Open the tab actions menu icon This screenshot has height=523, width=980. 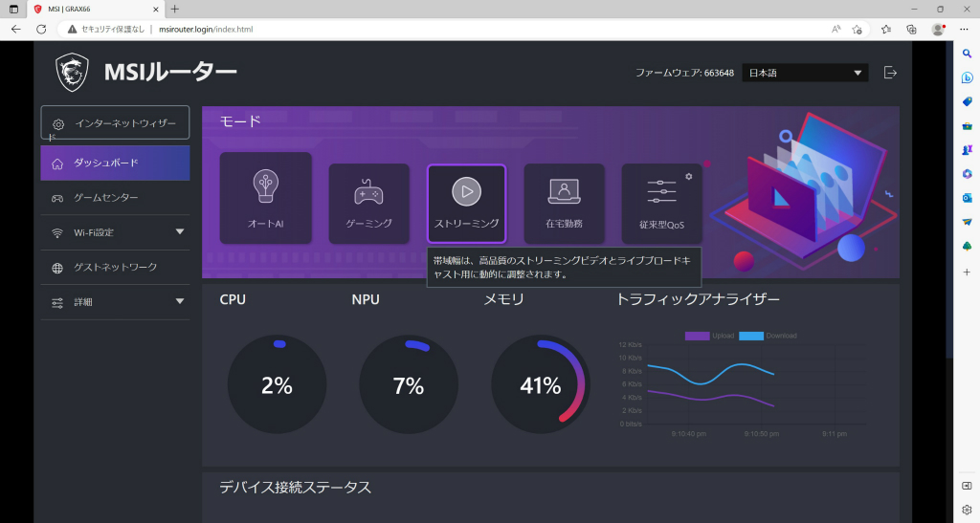tap(13, 9)
